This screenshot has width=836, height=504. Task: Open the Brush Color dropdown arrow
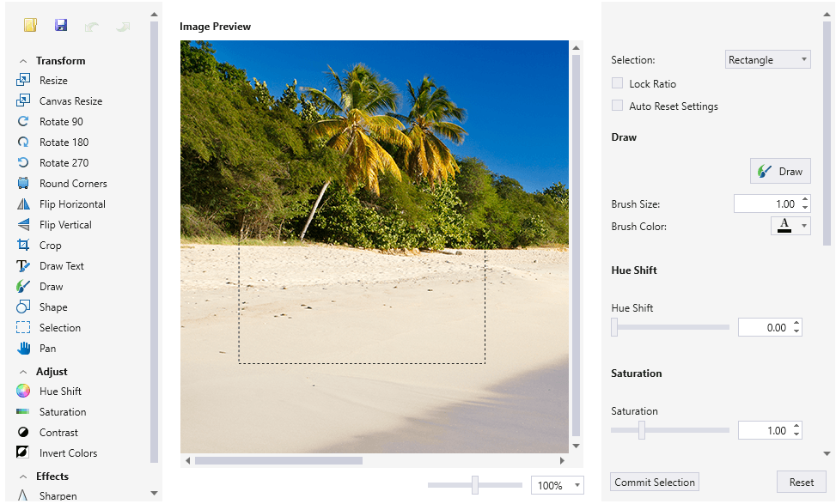804,226
